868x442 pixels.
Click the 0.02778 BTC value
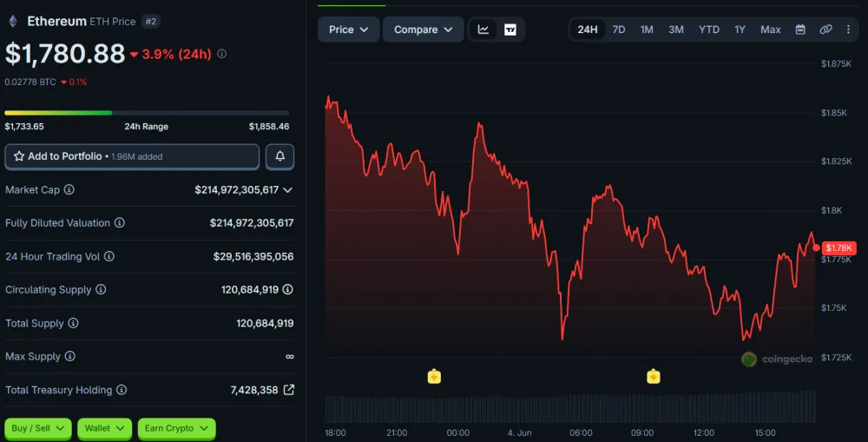(30, 82)
